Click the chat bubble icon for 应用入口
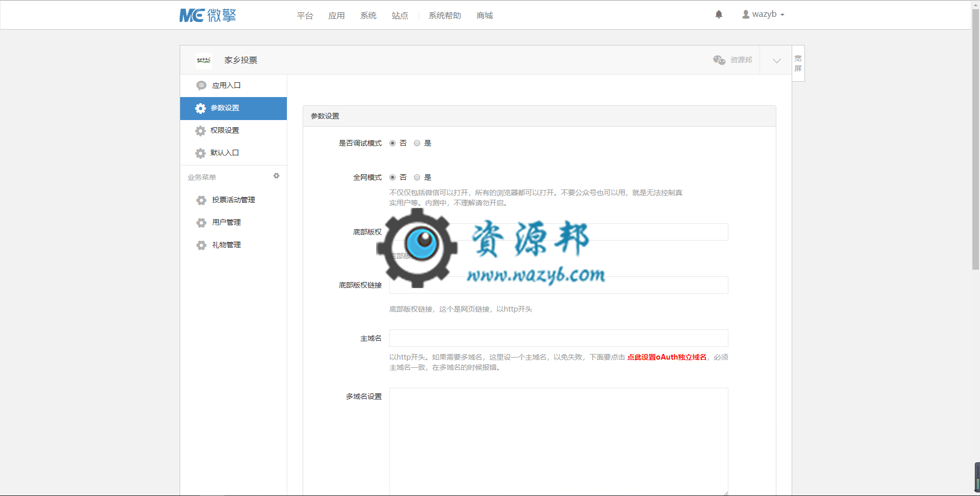This screenshot has width=980, height=496. 202,85
